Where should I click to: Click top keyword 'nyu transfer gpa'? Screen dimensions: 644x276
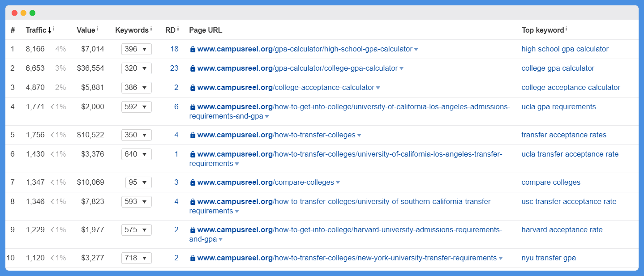pyautogui.click(x=549, y=258)
